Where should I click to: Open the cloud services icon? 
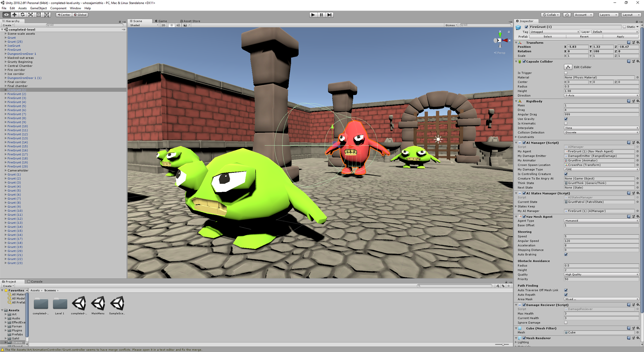567,15
